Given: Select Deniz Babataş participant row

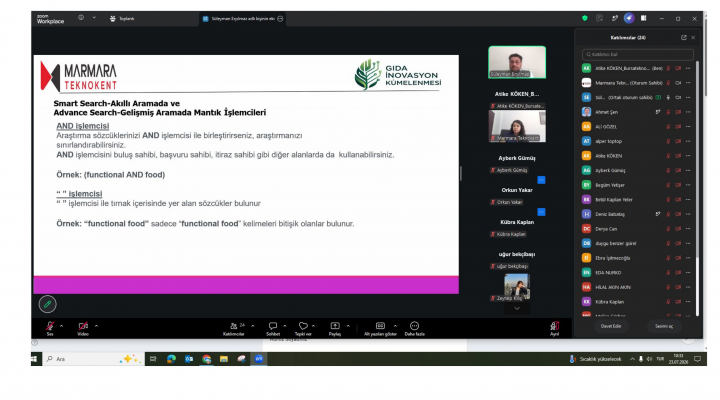Looking at the screenshot, I should point(637,214).
